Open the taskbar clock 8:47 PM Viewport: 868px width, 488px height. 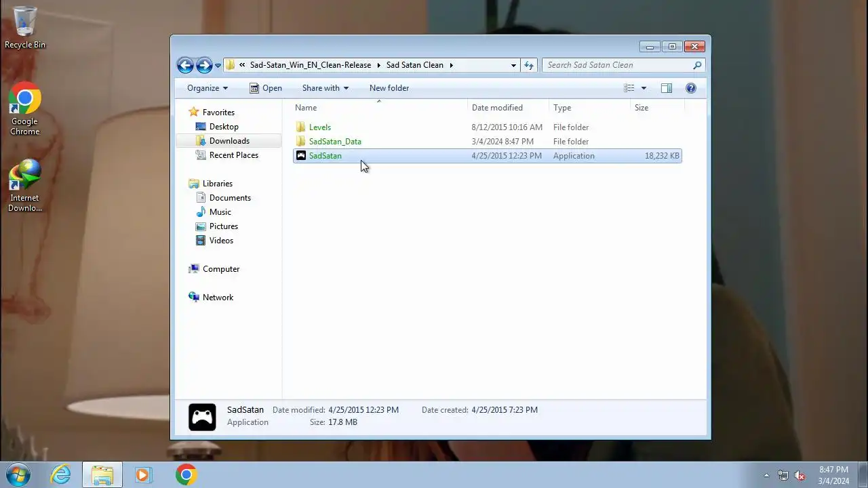tap(833, 475)
